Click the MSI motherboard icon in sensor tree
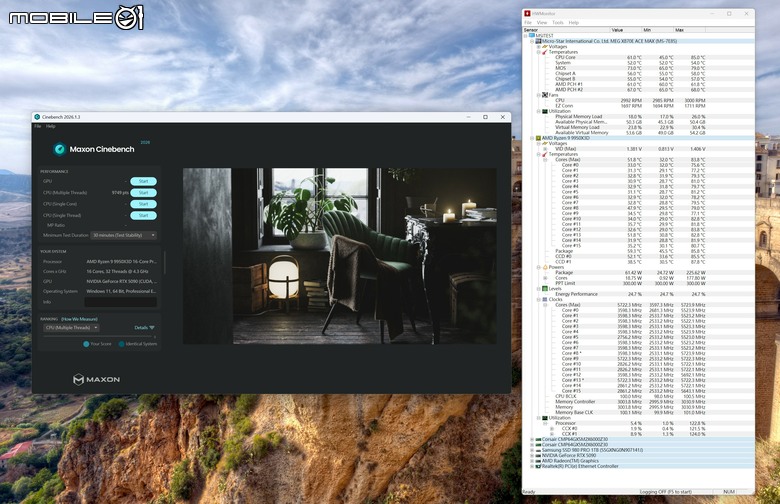The width and height of the screenshot is (780, 504). pyautogui.click(x=538, y=41)
